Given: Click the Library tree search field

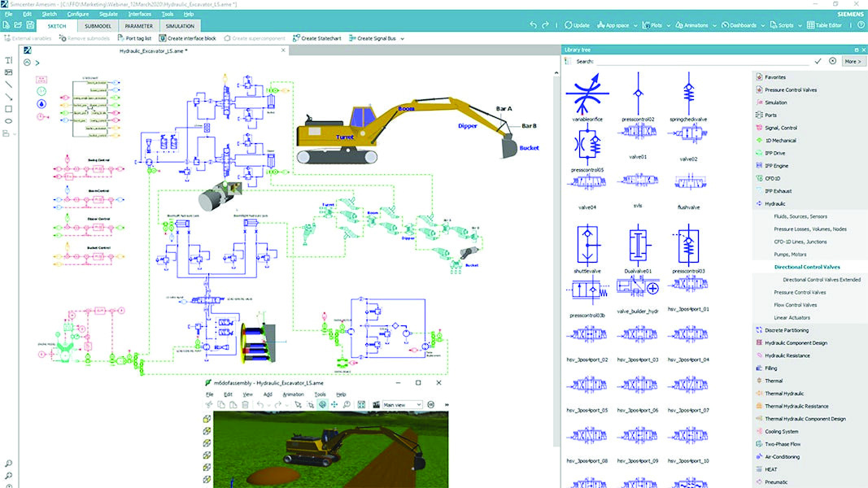Looking at the screenshot, I should pyautogui.click(x=704, y=61).
